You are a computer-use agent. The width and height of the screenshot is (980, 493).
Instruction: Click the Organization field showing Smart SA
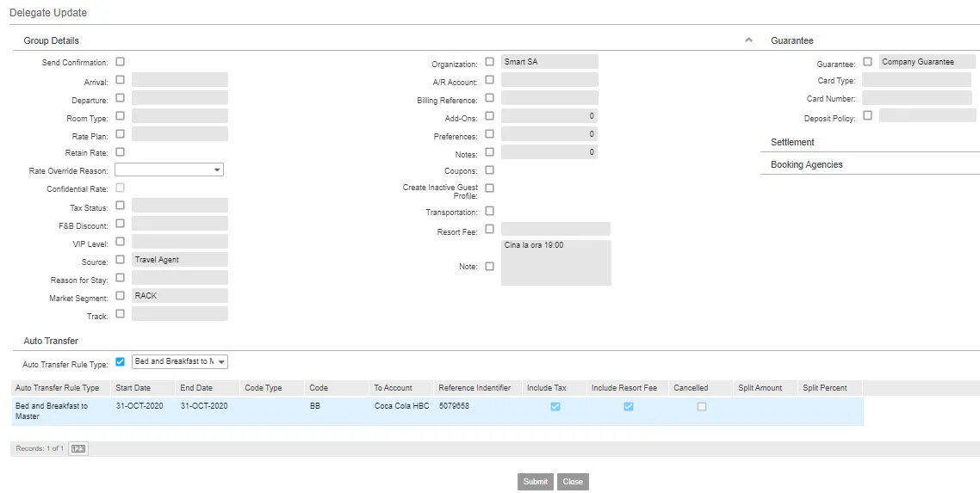click(549, 62)
